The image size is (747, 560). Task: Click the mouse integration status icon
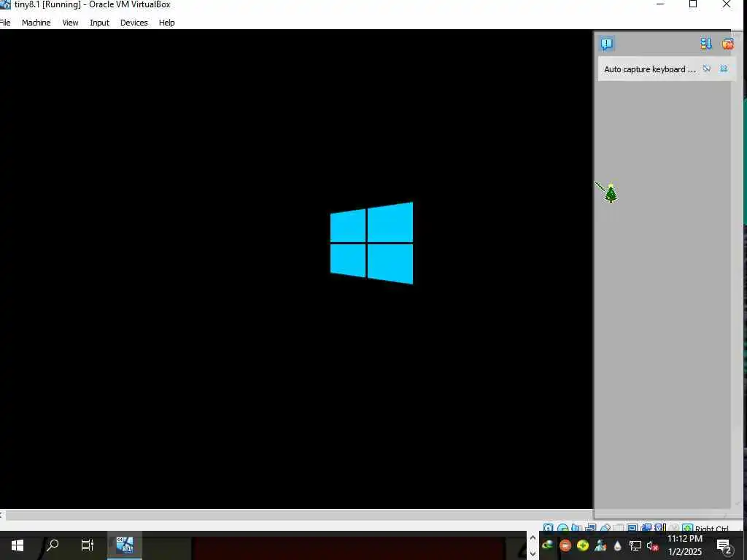tap(673, 528)
